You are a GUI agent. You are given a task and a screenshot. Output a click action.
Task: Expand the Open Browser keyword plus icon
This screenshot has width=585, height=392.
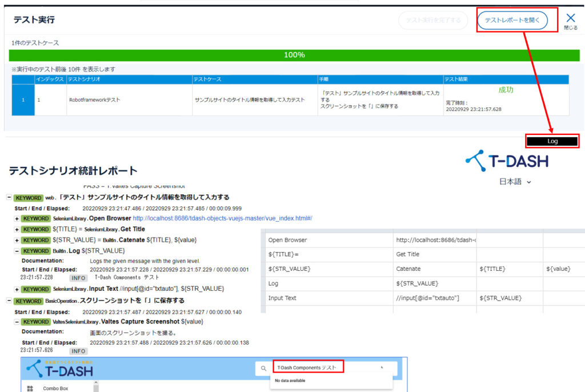(17, 218)
